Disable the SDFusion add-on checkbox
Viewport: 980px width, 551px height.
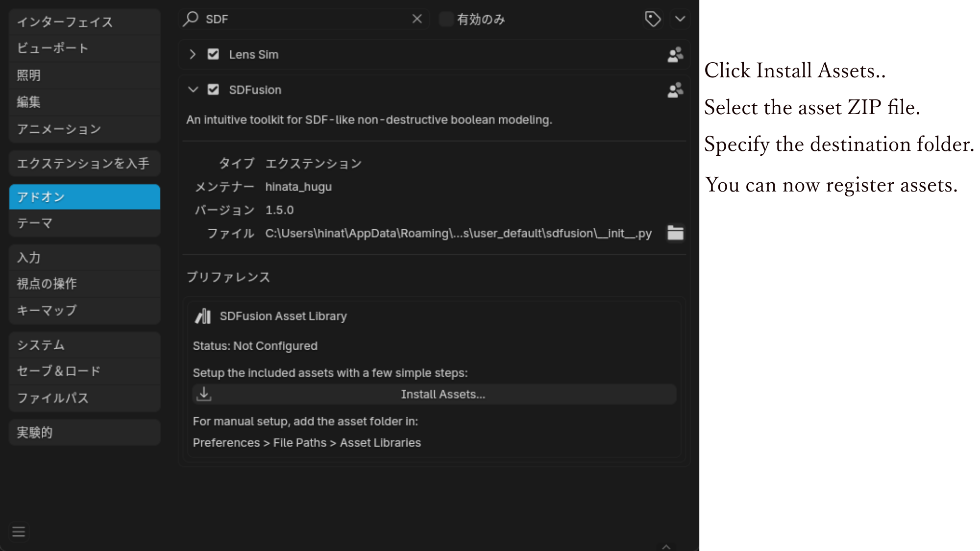(213, 90)
